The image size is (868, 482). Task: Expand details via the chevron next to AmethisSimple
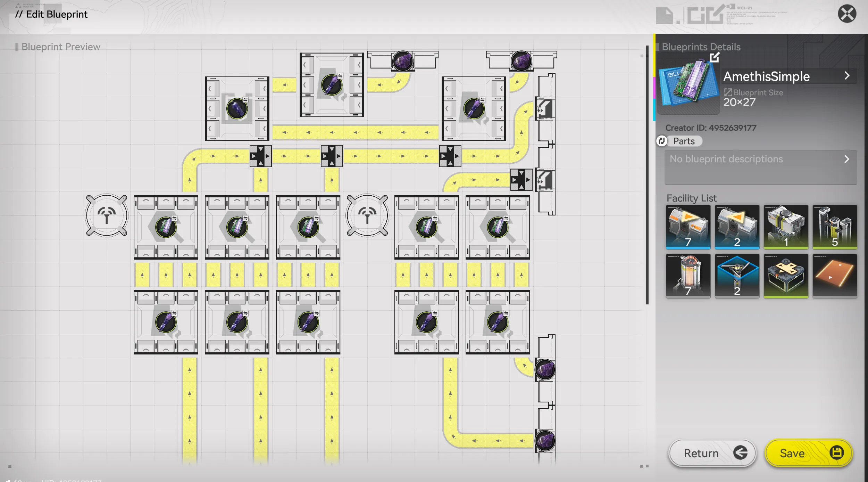(x=847, y=76)
